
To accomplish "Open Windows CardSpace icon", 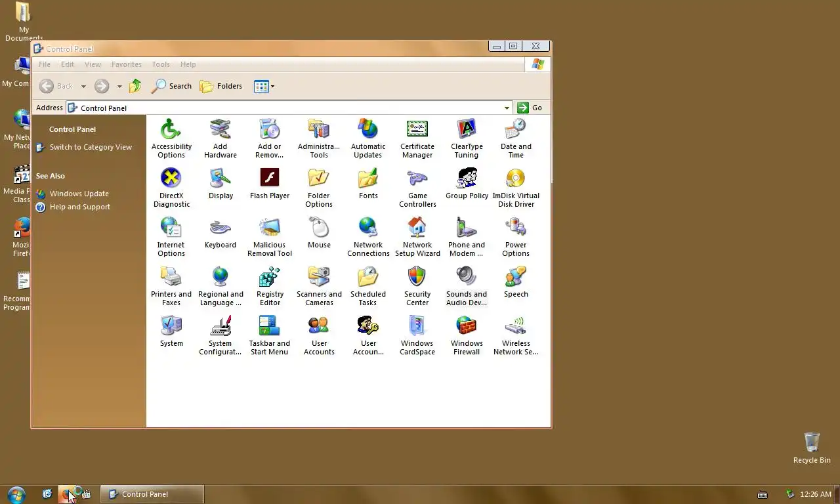I will [x=417, y=335].
